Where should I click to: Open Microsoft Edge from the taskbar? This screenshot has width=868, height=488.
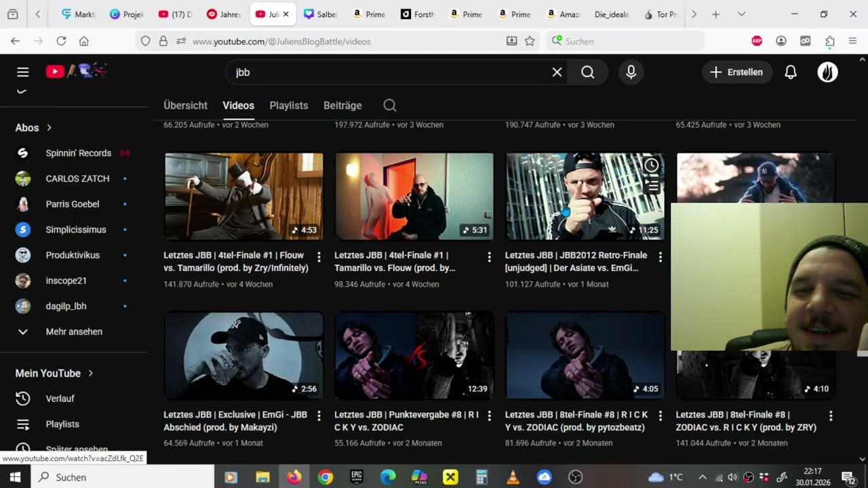pos(388,477)
